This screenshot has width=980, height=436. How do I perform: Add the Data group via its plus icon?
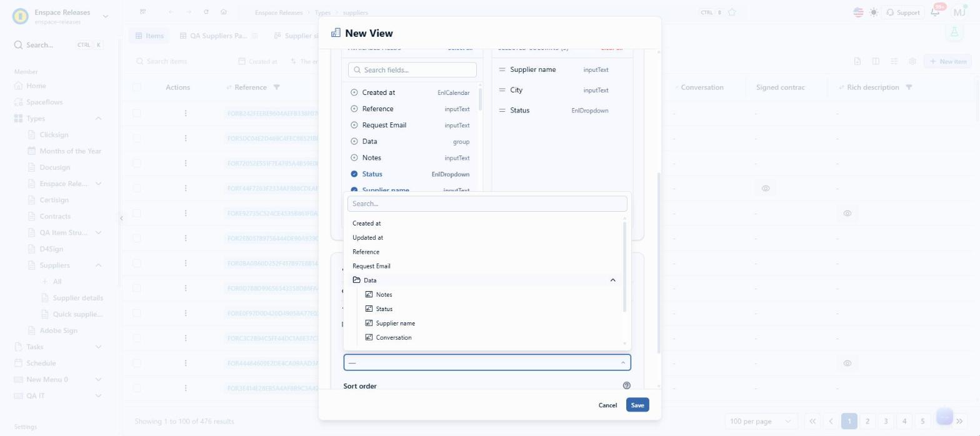pyautogui.click(x=354, y=142)
